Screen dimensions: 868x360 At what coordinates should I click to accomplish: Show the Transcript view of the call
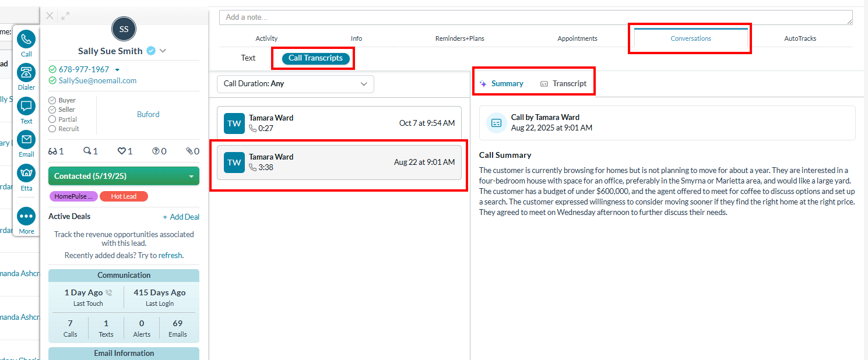(564, 84)
